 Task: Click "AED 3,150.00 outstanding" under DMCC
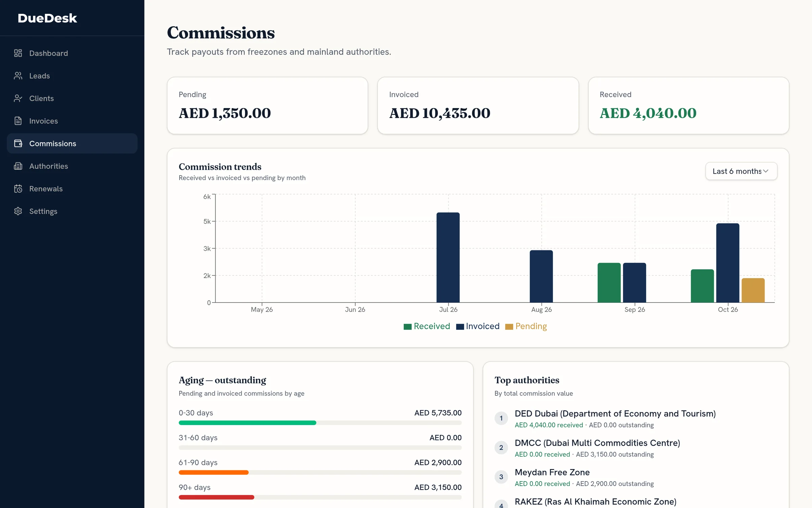click(x=615, y=454)
